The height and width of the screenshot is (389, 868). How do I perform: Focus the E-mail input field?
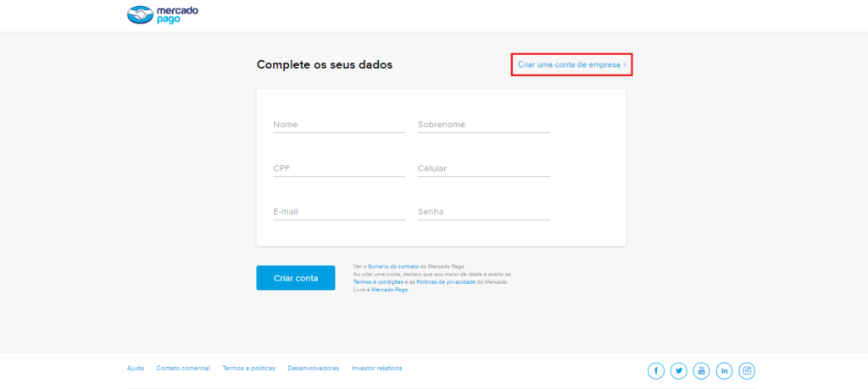(339, 211)
